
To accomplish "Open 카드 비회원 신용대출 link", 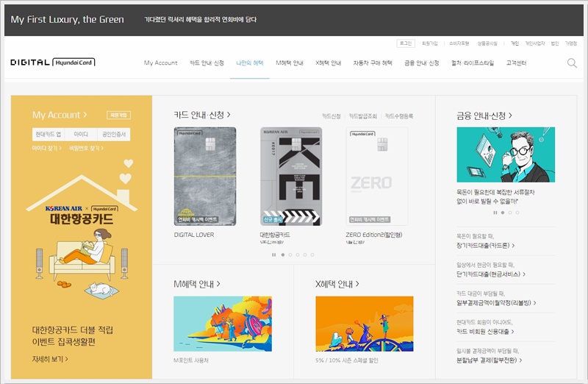I will pos(485,332).
